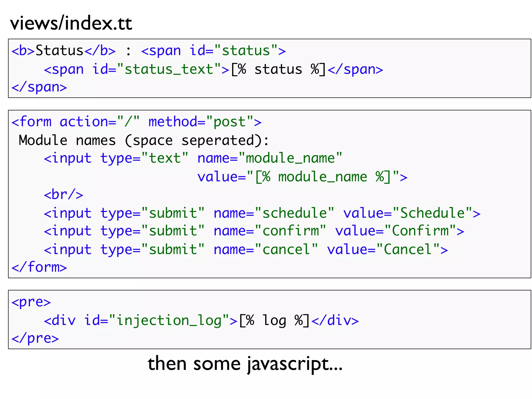Click the input type="text" tag
The height and width of the screenshot is (399, 532).
coord(116,158)
